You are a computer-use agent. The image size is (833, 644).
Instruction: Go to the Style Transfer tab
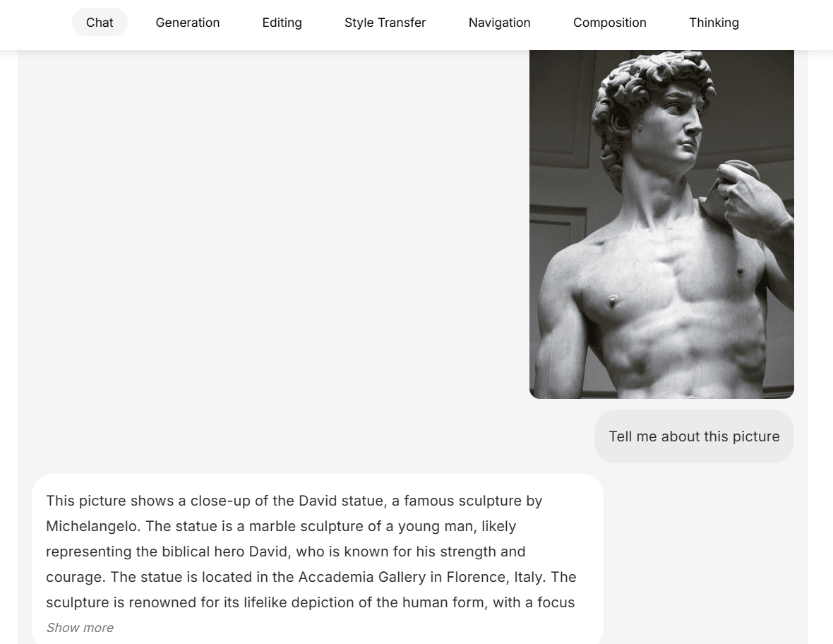pos(385,23)
